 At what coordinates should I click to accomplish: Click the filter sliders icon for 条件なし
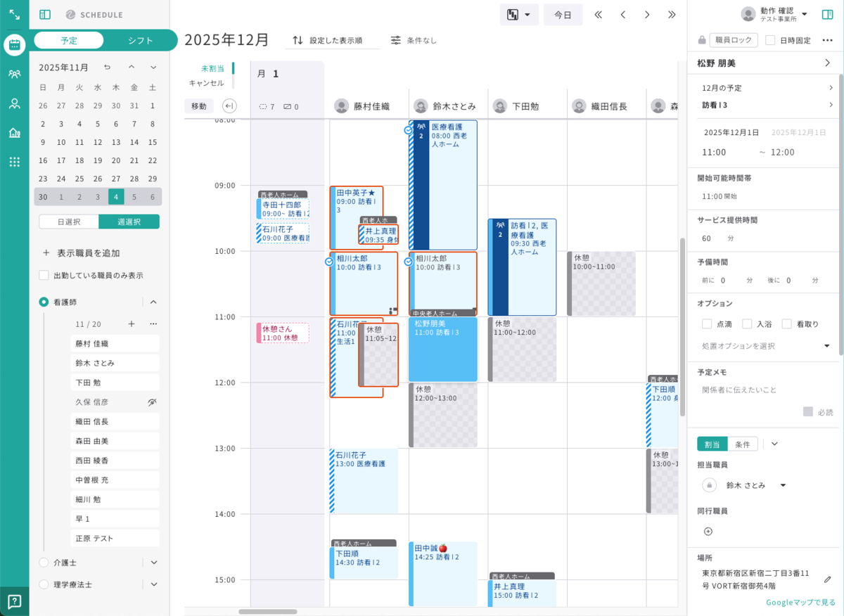[397, 40]
